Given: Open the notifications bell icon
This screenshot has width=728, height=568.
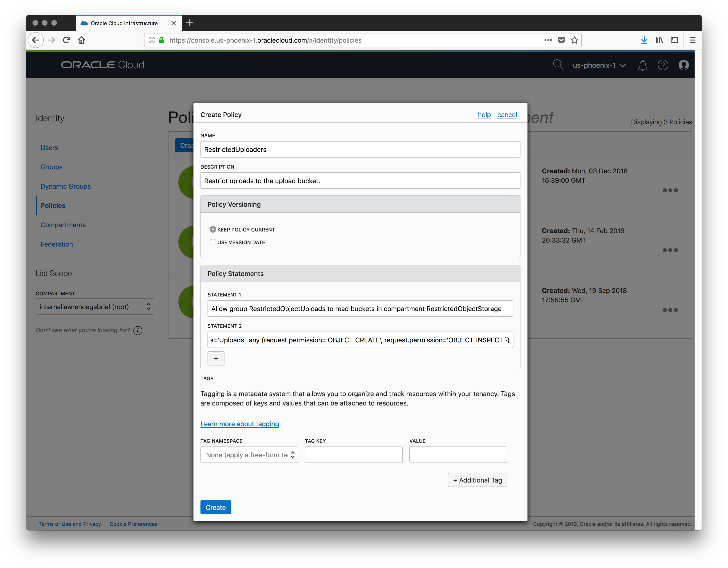Looking at the screenshot, I should tap(642, 65).
